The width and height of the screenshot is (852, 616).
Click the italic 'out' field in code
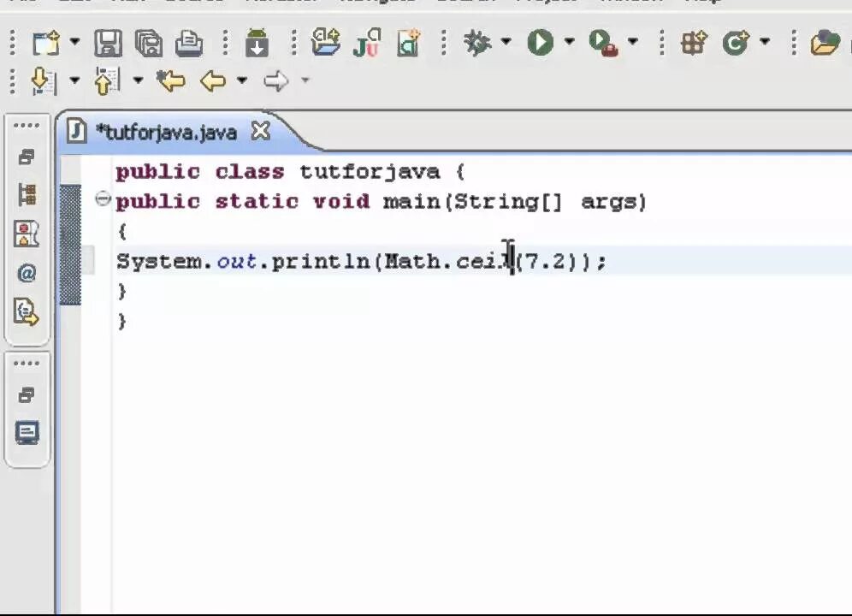pyautogui.click(x=237, y=262)
